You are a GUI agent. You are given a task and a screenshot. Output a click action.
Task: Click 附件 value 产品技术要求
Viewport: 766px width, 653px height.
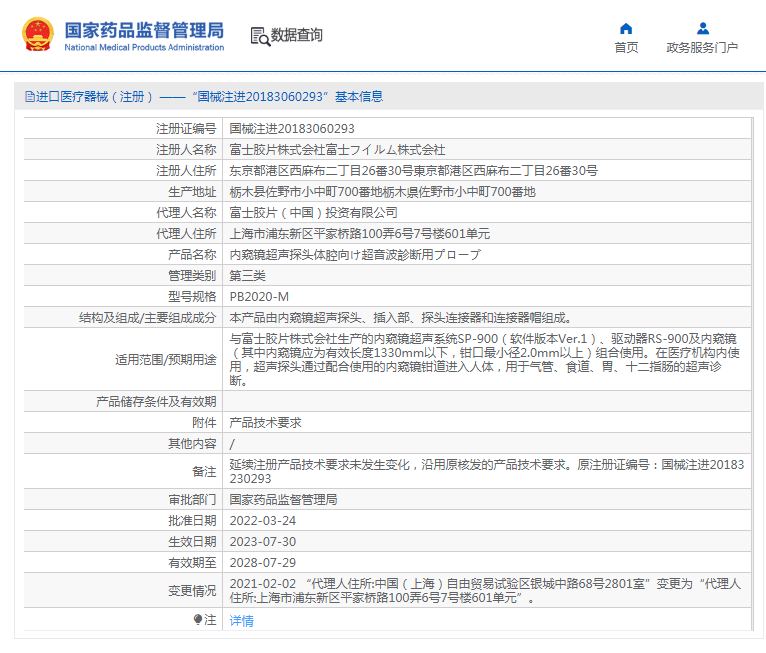[x=265, y=422]
